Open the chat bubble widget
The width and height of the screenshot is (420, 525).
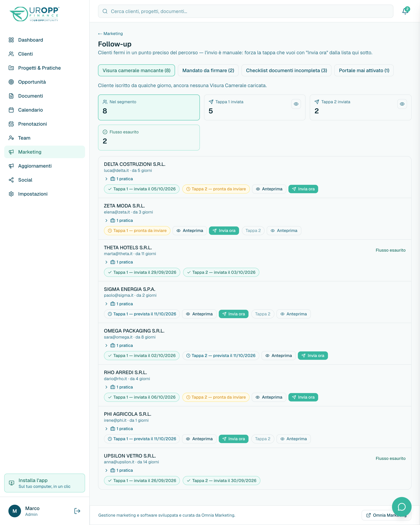pyautogui.click(x=402, y=507)
